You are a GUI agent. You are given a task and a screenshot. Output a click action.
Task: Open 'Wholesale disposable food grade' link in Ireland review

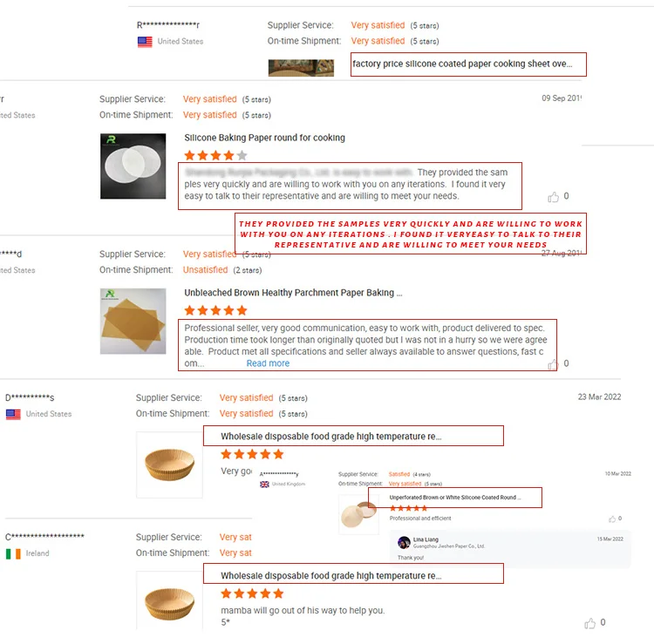coord(330,576)
